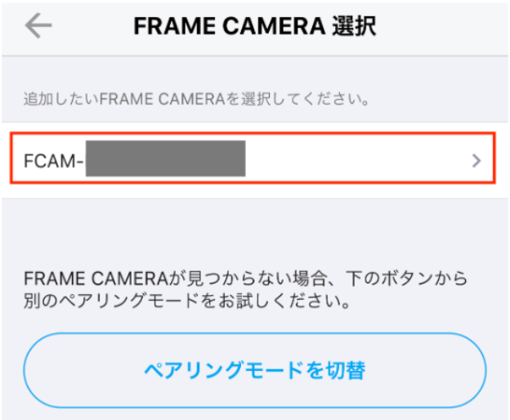Switch pairing mode with the rounded button
510x420 pixels.
[254, 370]
